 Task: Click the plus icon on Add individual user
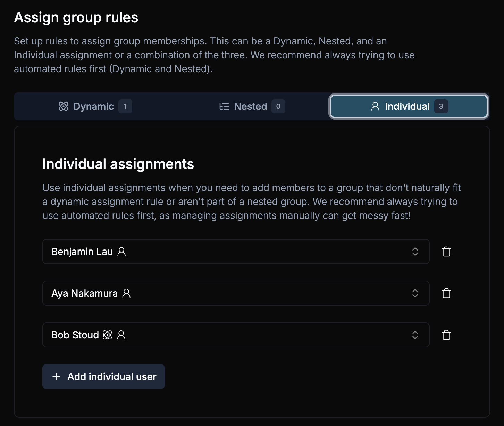point(56,377)
